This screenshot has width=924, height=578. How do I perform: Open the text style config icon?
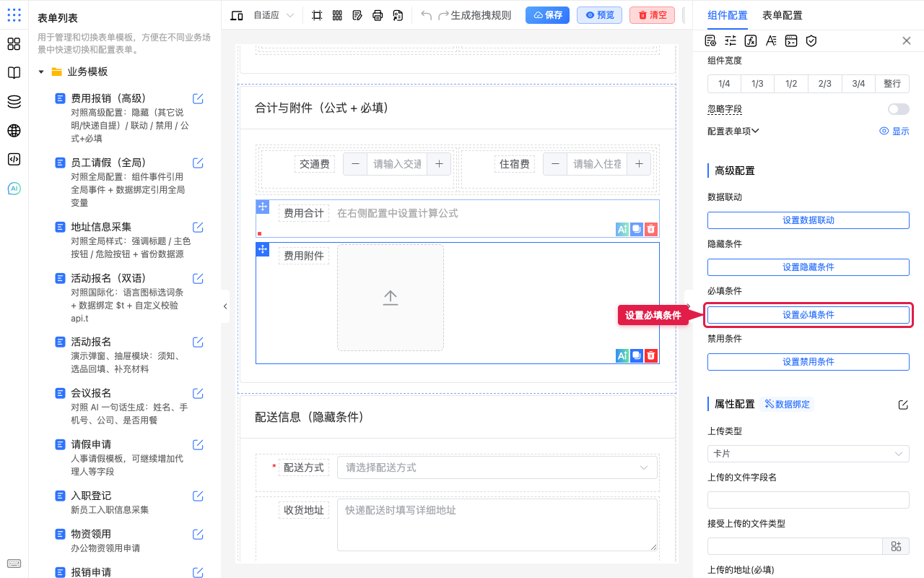click(771, 40)
